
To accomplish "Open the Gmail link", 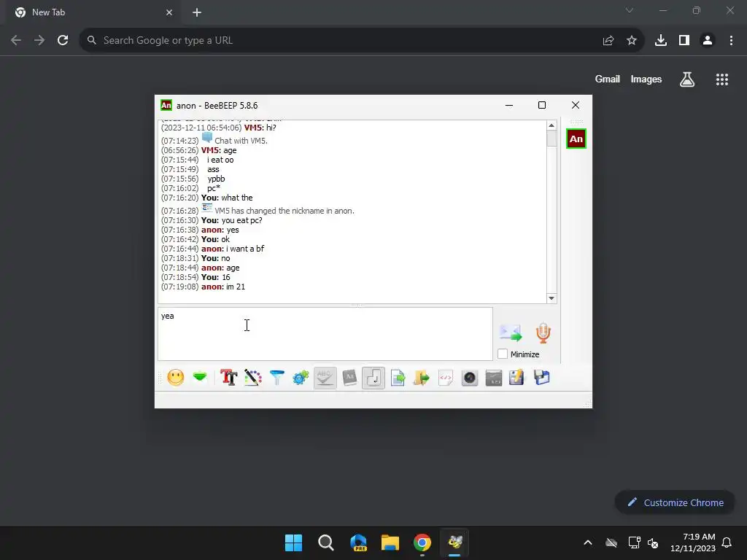I will 608,79.
